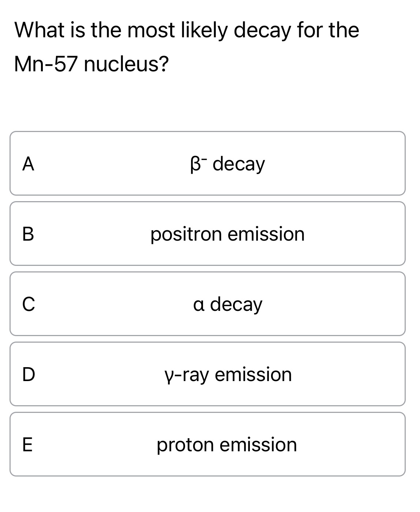420x512 pixels.
Task: Choose the positron emission answer
Action: coord(210,234)
